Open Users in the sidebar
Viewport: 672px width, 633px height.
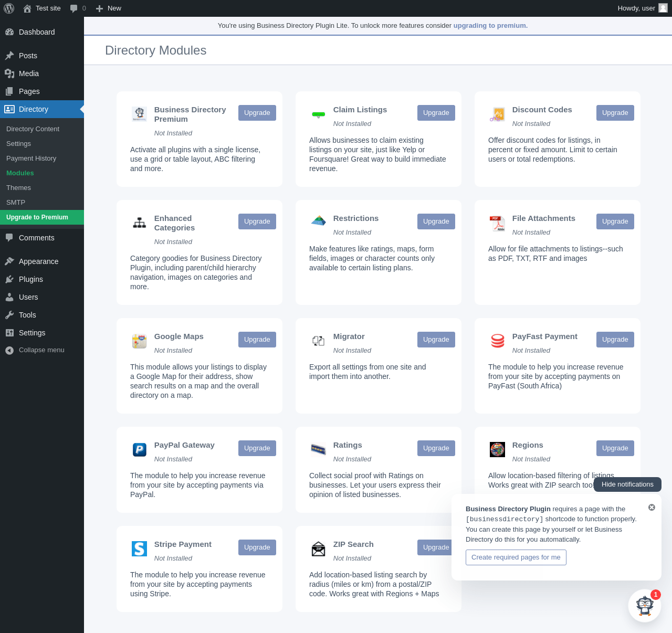point(42,297)
